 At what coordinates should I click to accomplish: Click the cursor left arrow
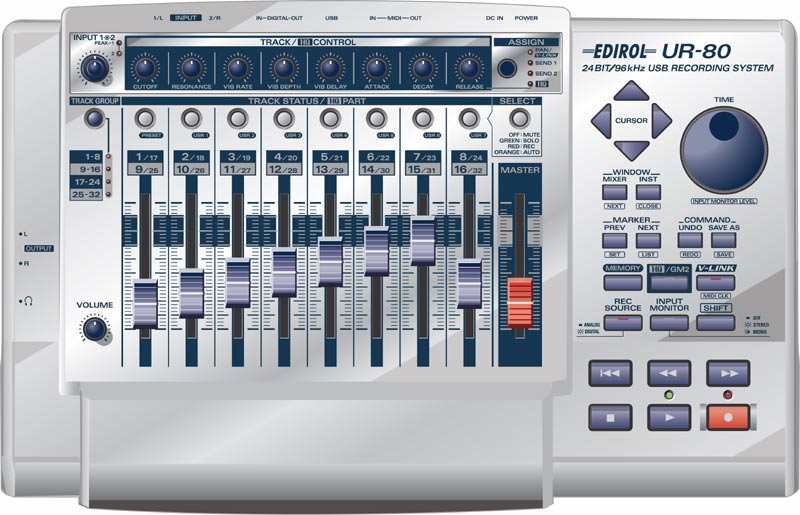pos(601,121)
